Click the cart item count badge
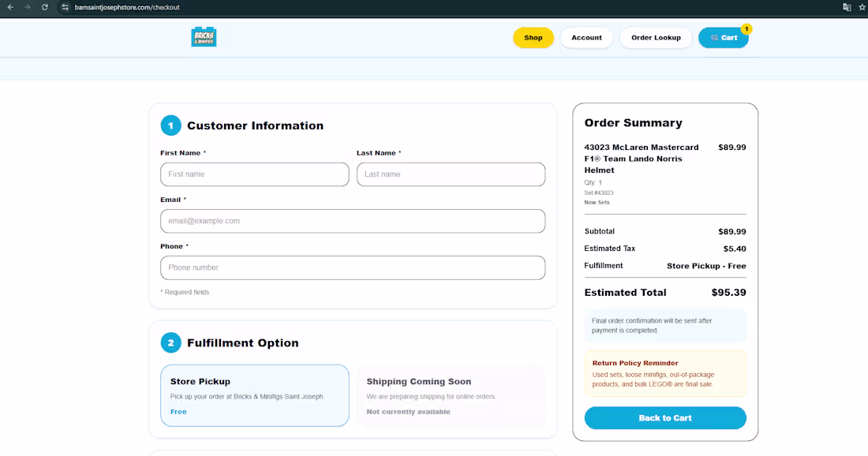The width and height of the screenshot is (868, 456). click(746, 28)
